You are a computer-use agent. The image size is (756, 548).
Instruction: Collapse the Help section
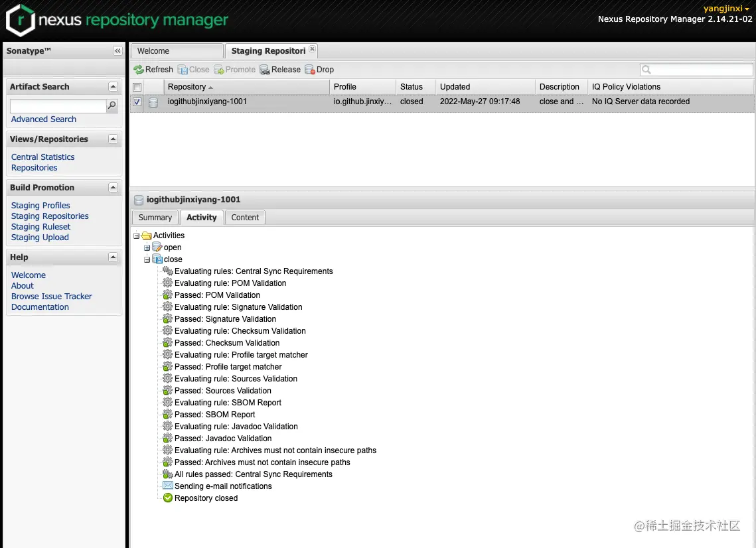click(113, 257)
